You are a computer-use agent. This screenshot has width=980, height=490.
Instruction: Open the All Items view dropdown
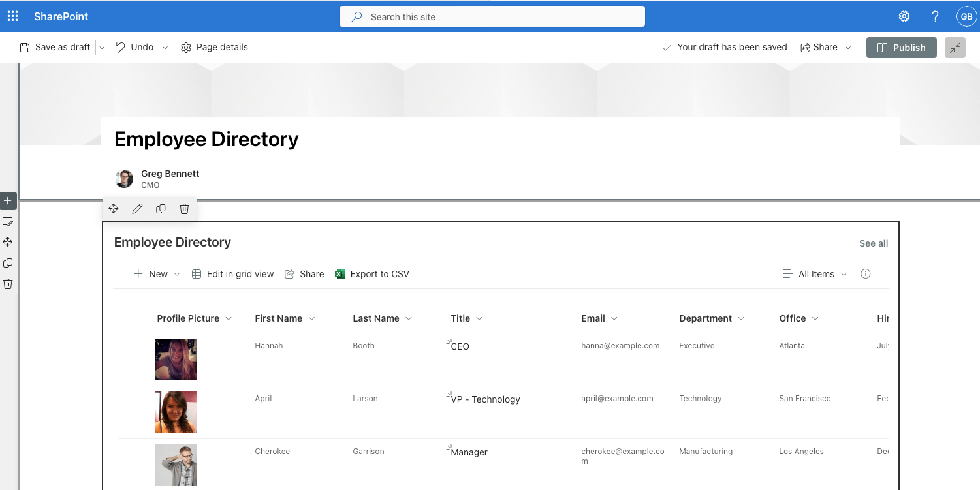pos(814,274)
